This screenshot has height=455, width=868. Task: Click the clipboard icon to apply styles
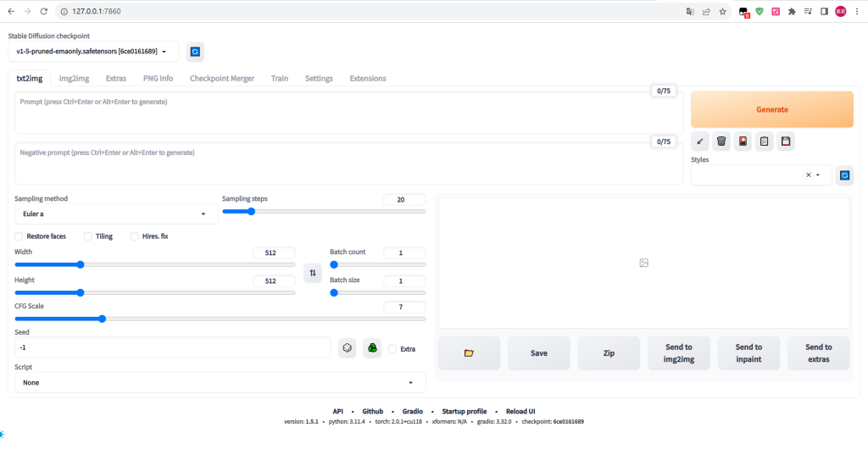[x=765, y=141]
